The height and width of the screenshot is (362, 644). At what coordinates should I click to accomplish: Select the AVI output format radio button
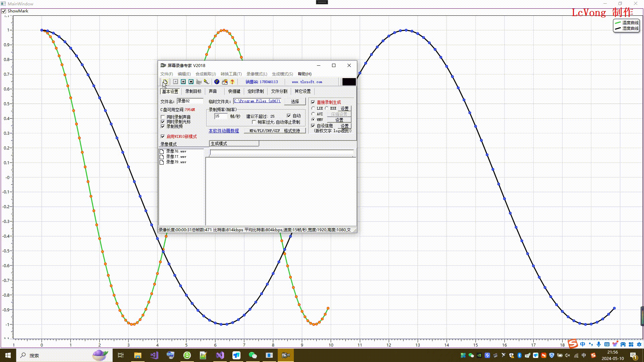click(x=313, y=114)
